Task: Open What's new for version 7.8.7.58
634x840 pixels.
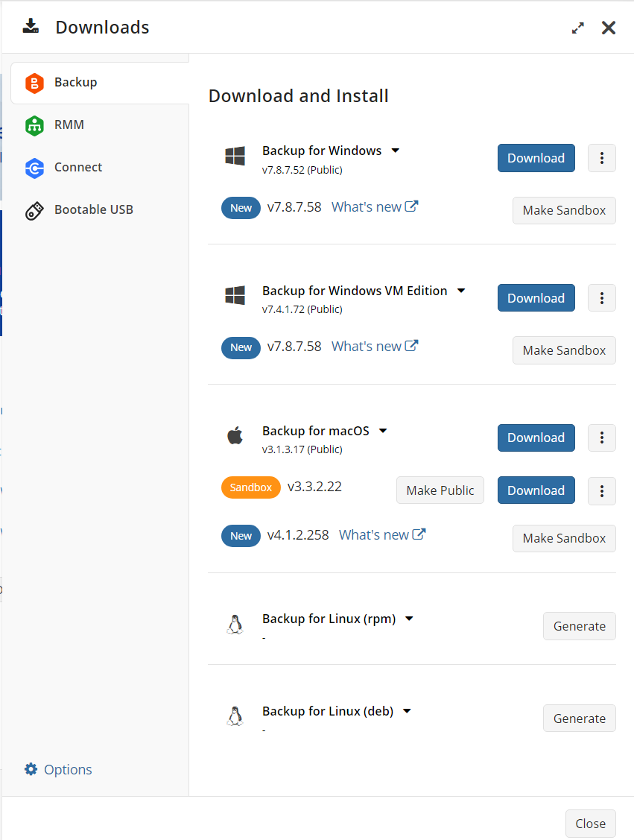Action: (368, 206)
